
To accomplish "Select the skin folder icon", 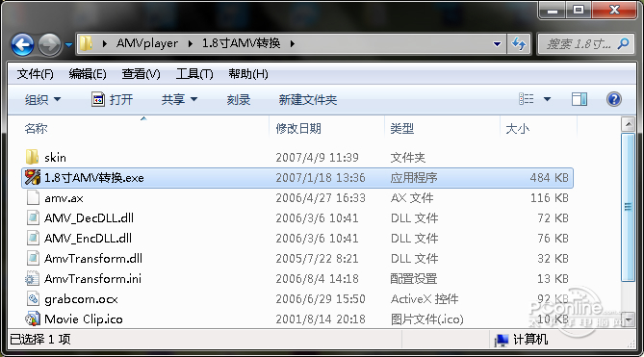I will coord(32,157).
